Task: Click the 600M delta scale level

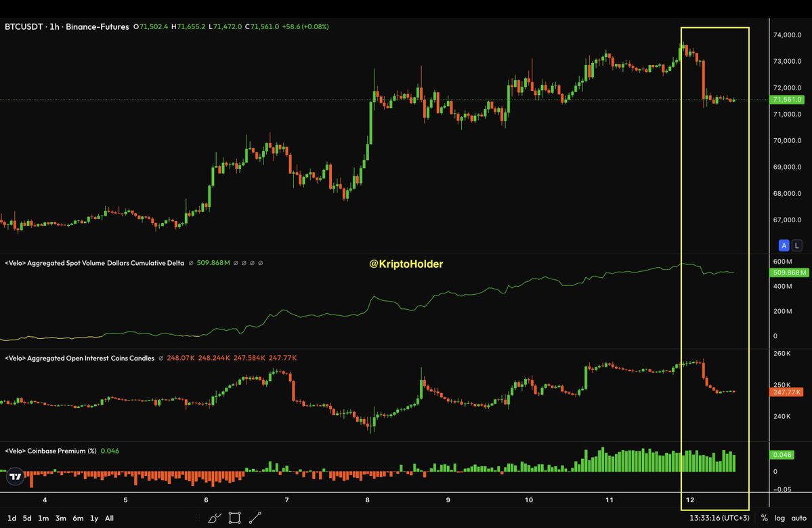Action: coord(782,261)
